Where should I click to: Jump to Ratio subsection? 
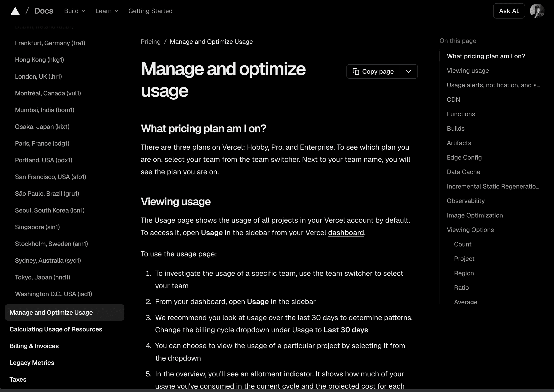[x=461, y=288]
